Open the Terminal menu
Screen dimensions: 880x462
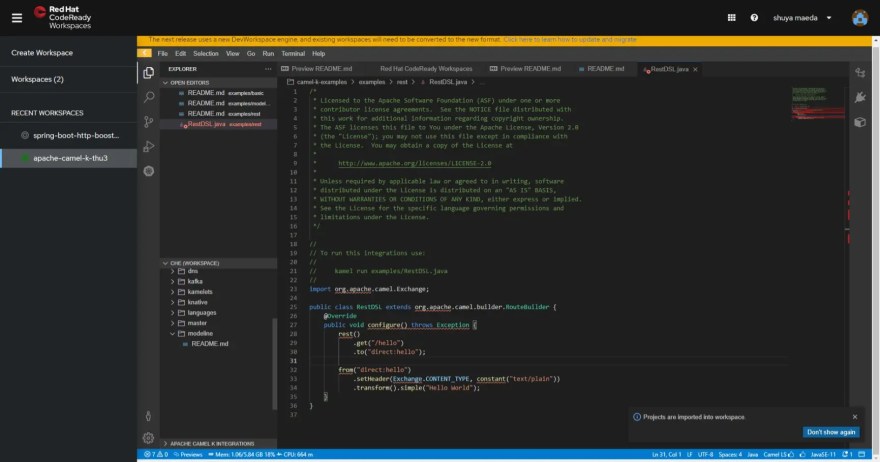[293, 54]
